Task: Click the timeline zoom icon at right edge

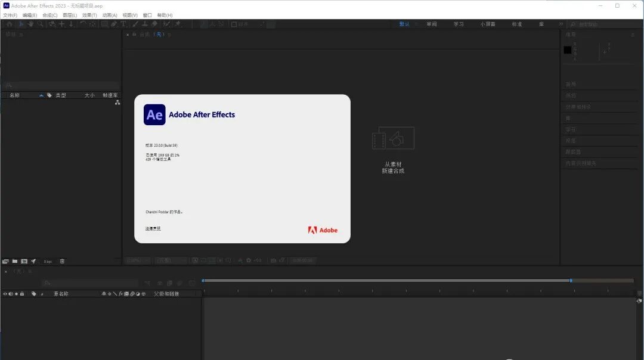Action: [x=639, y=301]
